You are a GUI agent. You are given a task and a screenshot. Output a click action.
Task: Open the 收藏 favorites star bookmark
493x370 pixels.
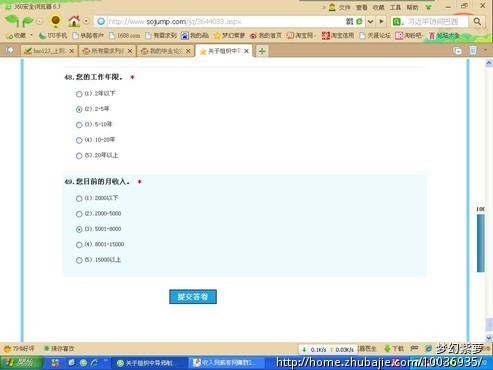click(16, 35)
